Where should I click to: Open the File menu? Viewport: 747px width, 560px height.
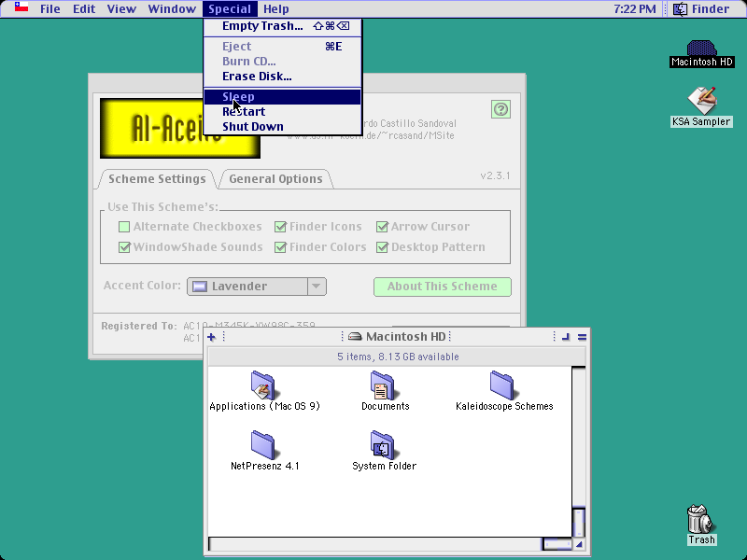click(x=50, y=8)
